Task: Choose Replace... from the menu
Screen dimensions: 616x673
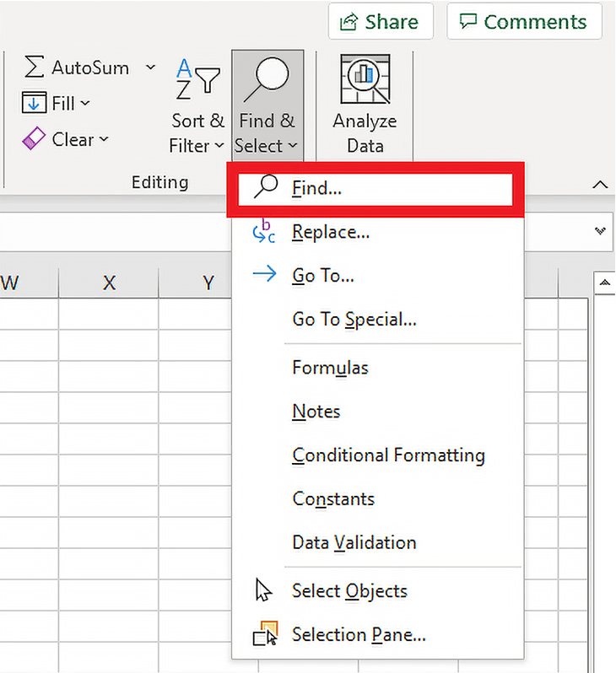Action: point(377,233)
